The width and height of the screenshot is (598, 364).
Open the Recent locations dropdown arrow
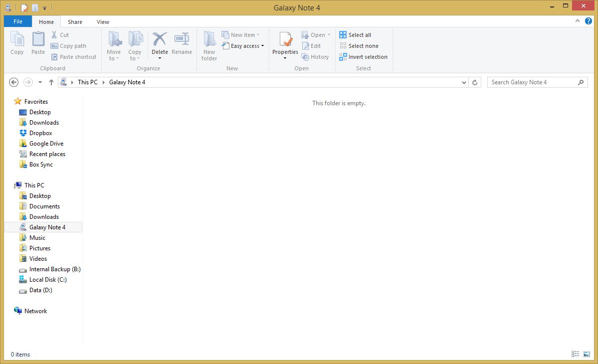pos(40,82)
